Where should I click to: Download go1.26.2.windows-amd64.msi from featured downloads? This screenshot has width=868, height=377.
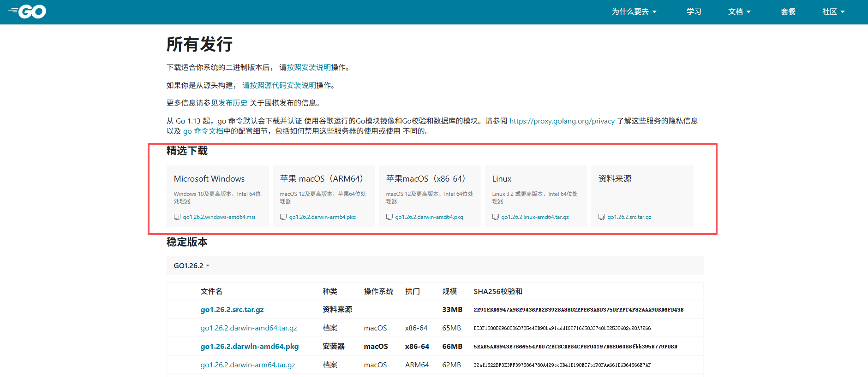pyautogui.click(x=219, y=217)
